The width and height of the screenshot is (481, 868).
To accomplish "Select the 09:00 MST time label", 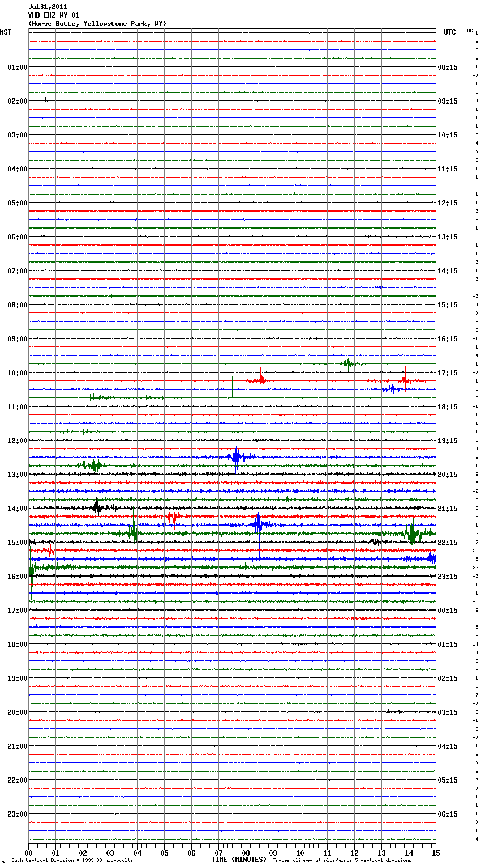I will point(17,339).
